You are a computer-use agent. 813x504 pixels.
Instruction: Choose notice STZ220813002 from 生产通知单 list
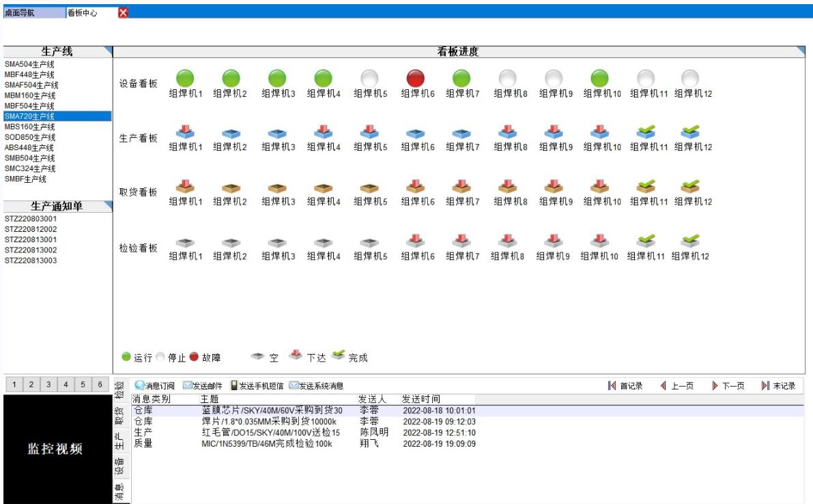(x=31, y=250)
